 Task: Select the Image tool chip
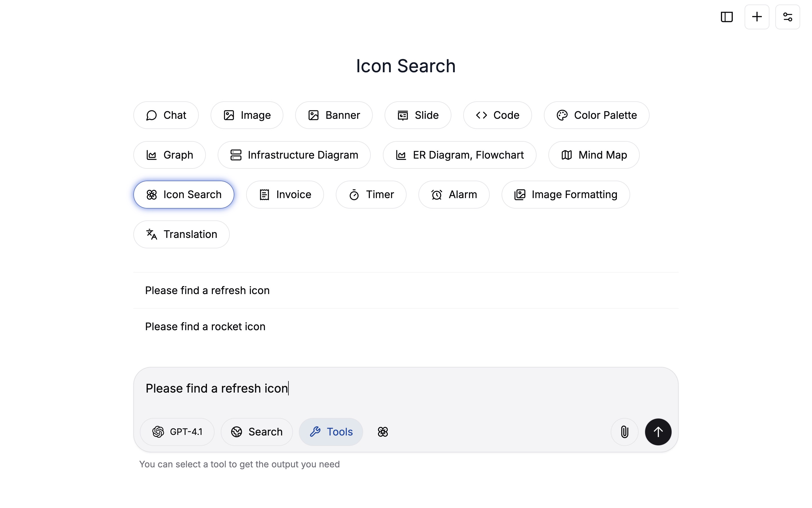(x=247, y=115)
